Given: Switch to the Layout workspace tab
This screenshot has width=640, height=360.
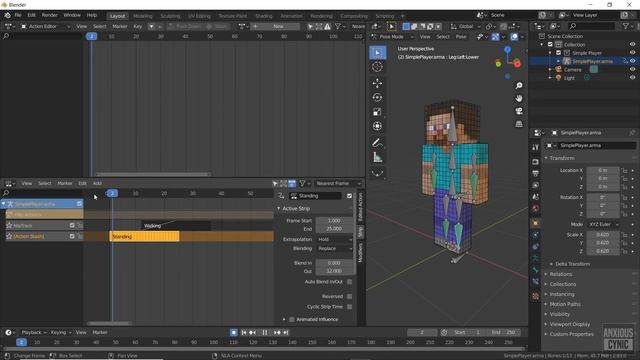Looking at the screenshot, I should click(118, 16).
